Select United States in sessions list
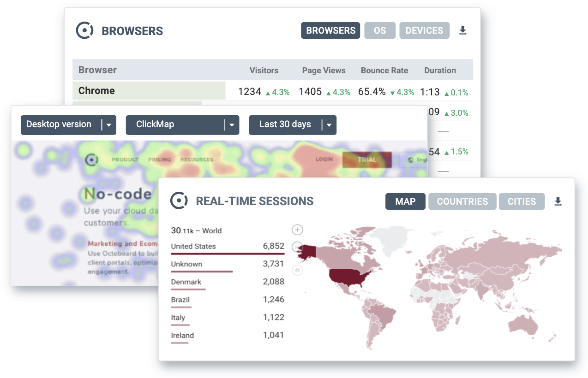 (x=193, y=246)
